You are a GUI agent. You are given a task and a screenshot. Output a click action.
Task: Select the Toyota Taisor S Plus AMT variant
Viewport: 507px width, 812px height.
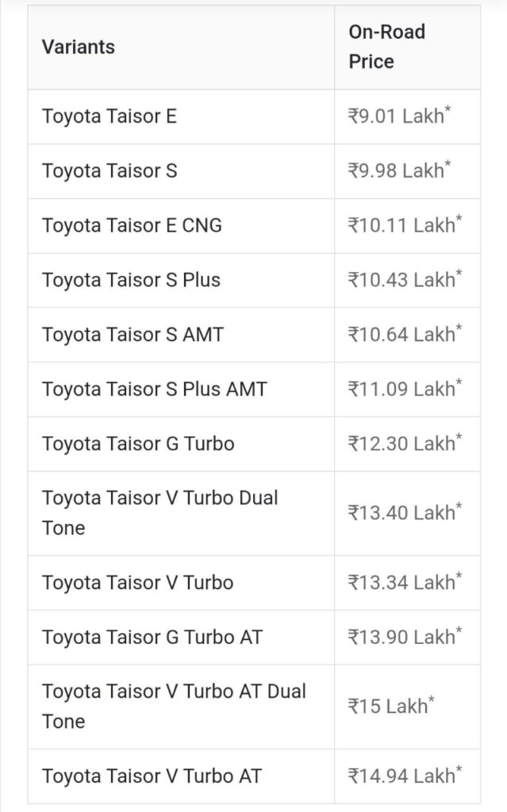(x=155, y=389)
